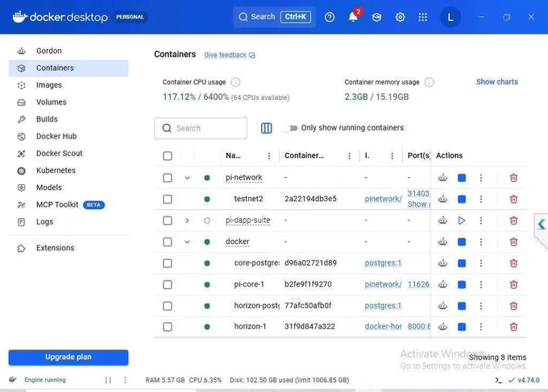Select the core-postgres checkbox
This screenshot has height=392, width=548.
point(168,263)
